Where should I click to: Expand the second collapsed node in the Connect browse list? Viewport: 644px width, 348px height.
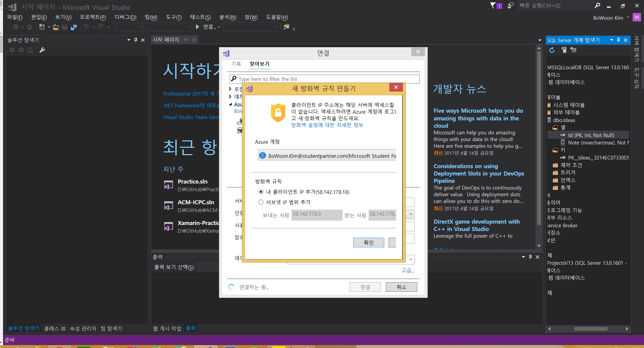230,97
